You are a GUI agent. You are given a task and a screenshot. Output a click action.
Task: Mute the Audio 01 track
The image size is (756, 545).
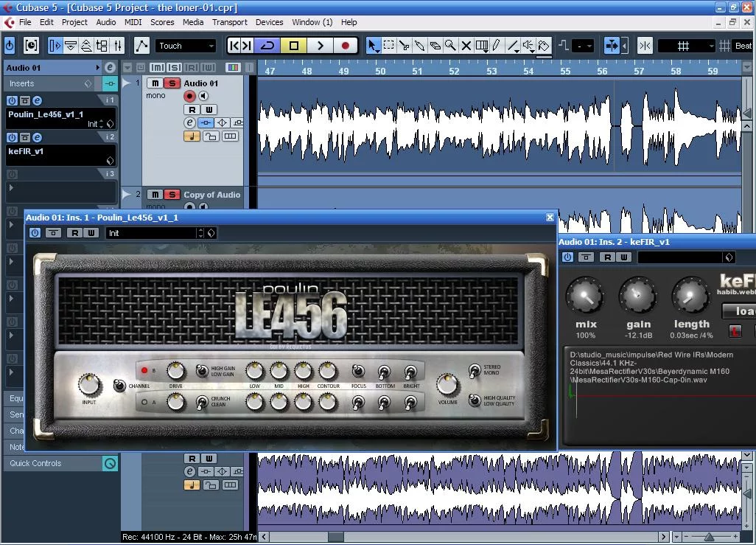coord(155,83)
